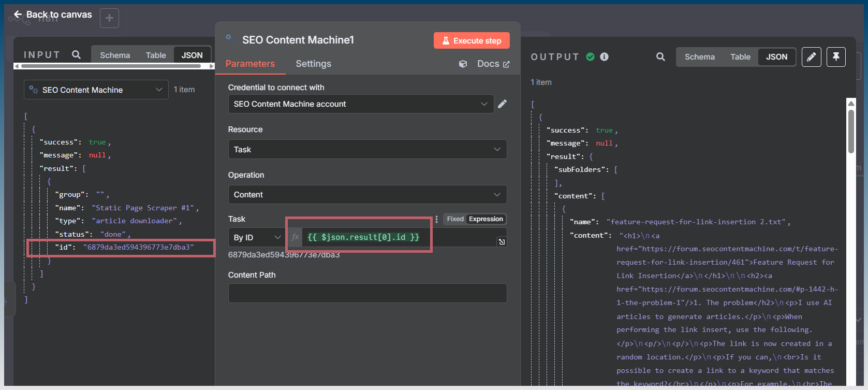Click the "Static Page Scraper #1" name value

pos(142,208)
